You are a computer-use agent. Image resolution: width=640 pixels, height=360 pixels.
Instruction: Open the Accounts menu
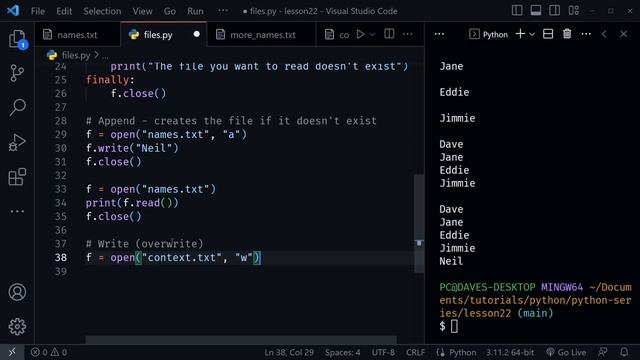click(x=17, y=292)
